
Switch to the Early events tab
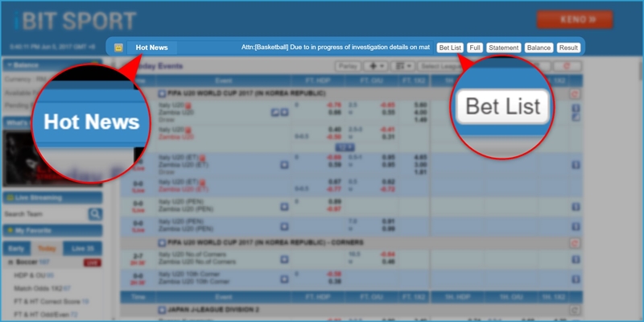(18, 248)
